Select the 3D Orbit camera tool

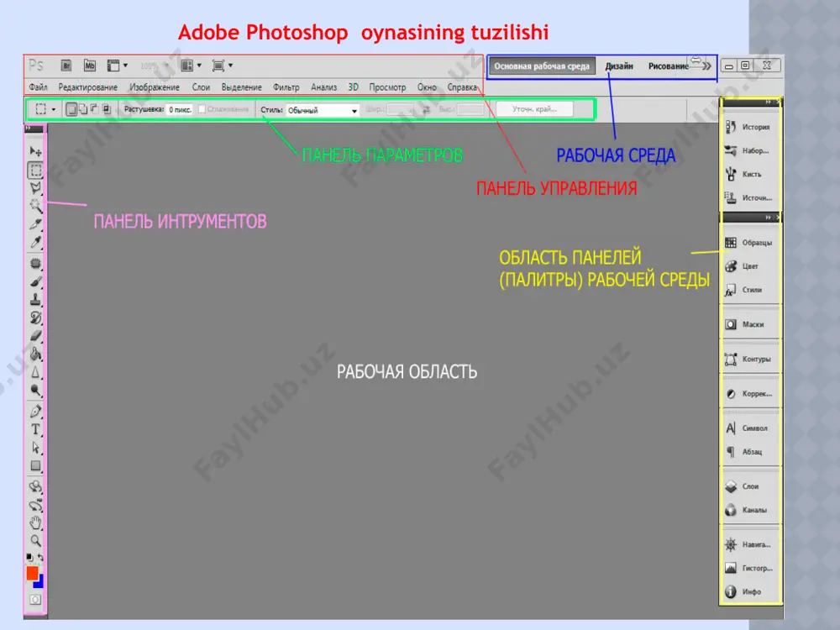35,505
